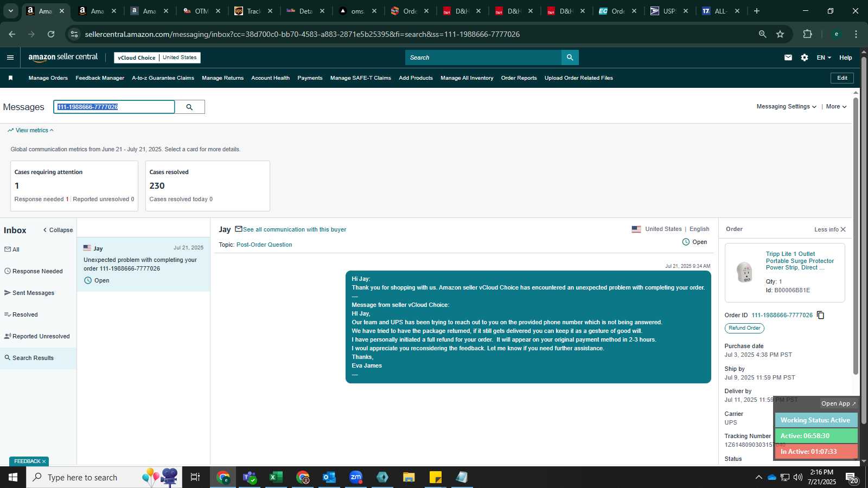Open the Chrome three-dot menu
The height and width of the screenshot is (488, 868).
click(856, 34)
